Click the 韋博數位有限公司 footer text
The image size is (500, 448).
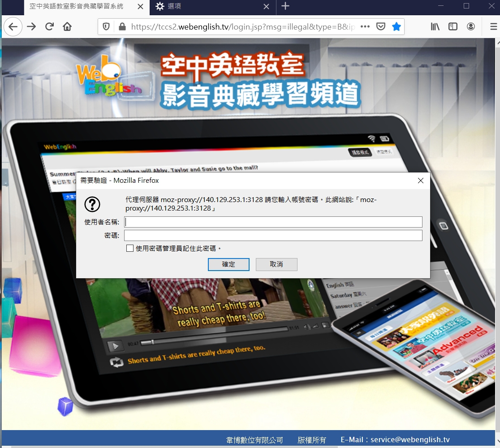[x=254, y=440]
